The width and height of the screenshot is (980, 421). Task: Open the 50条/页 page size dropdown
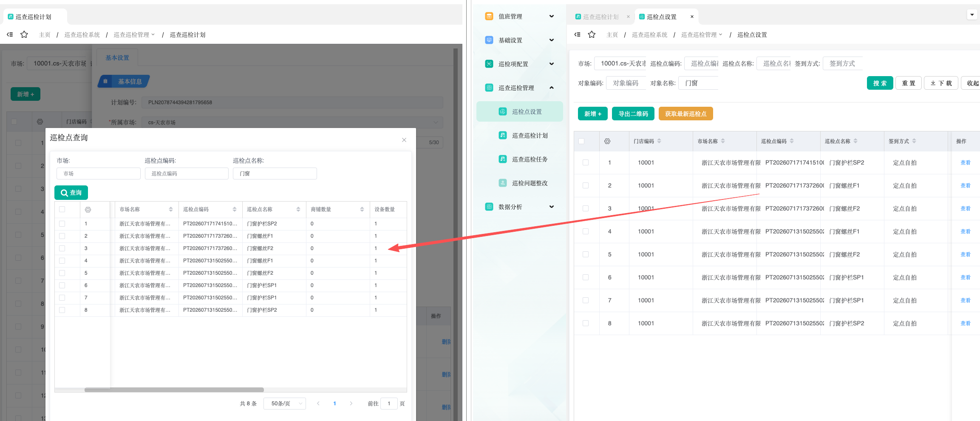pos(285,403)
